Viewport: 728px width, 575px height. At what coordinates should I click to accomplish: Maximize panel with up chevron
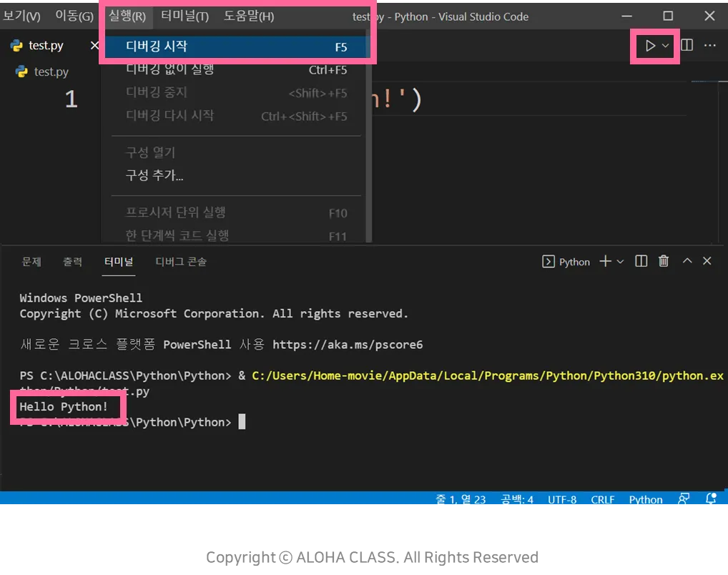[x=687, y=260]
